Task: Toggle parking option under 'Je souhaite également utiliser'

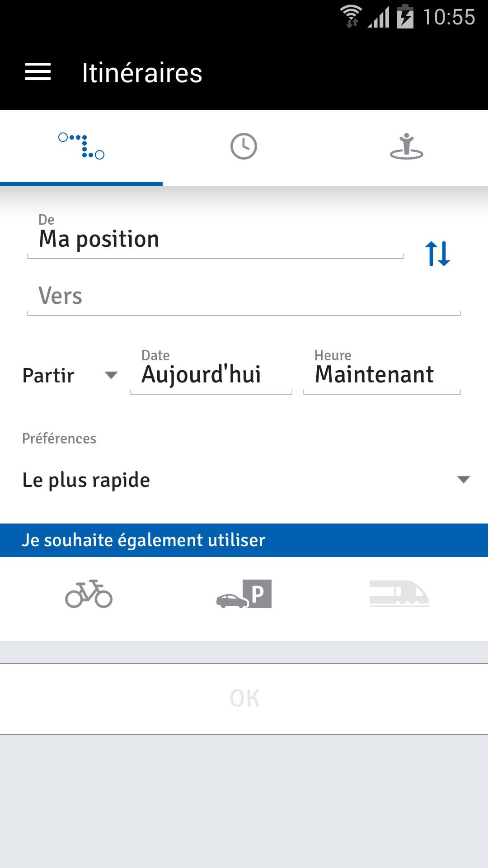Action: click(244, 594)
